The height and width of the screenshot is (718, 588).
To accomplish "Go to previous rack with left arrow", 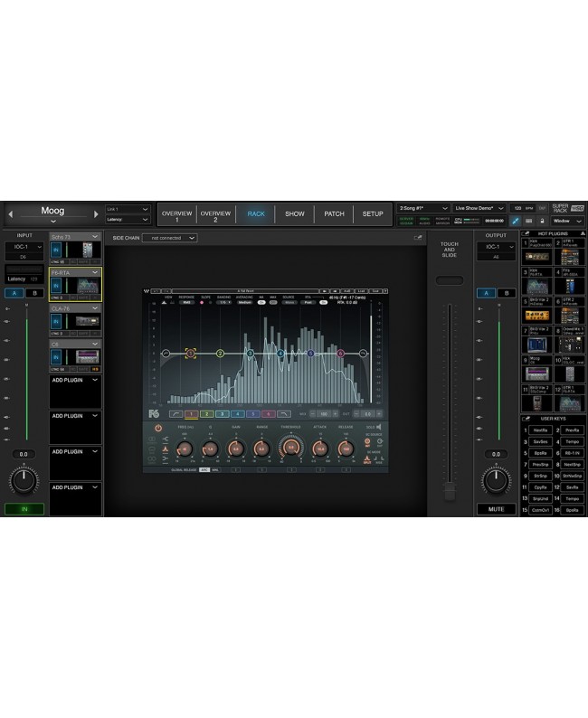I will click(11, 213).
